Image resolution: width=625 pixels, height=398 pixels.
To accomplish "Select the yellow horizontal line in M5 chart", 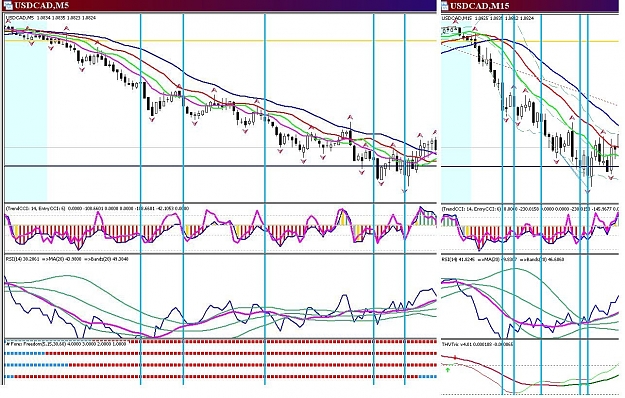I will 220,41.
